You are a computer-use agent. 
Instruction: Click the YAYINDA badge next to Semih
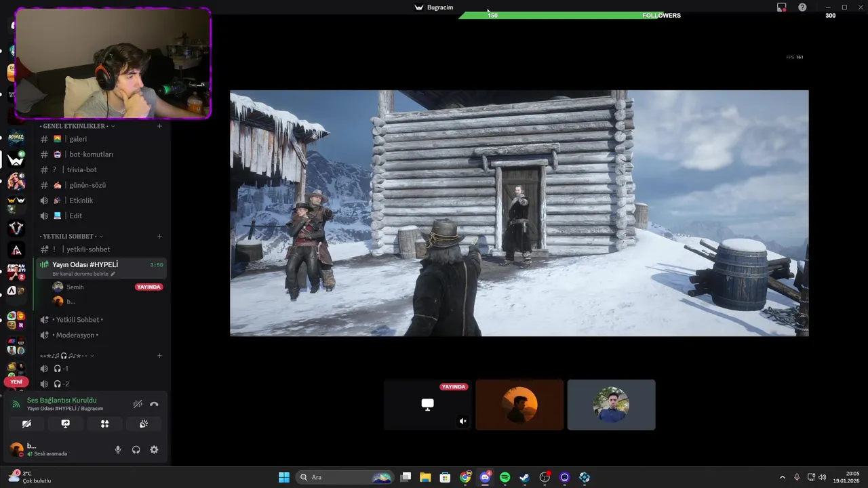tap(149, 287)
